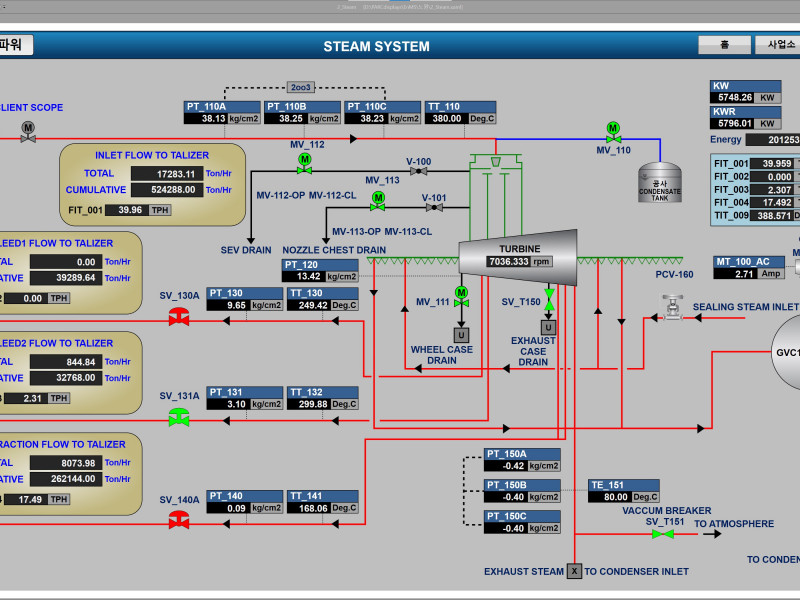Select the TT_110 temperature readout
Image resolution: width=800 pixels, height=600 pixels.
pyautogui.click(x=460, y=113)
